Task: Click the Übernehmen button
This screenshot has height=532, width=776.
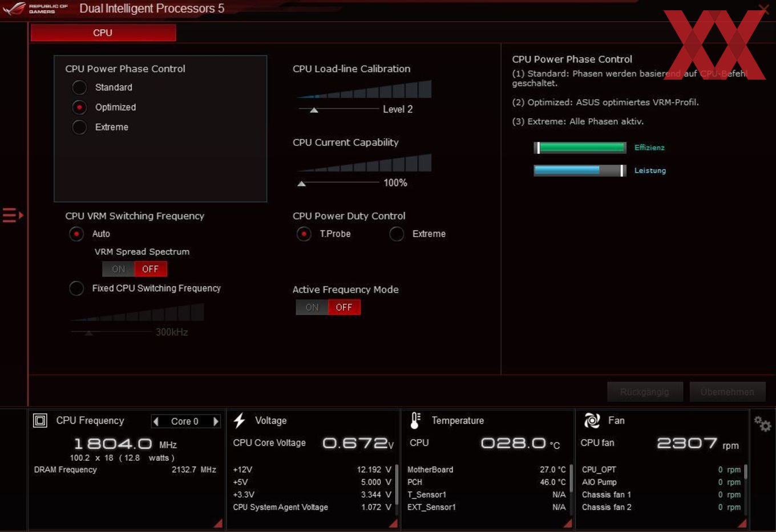Action: tap(727, 392)
